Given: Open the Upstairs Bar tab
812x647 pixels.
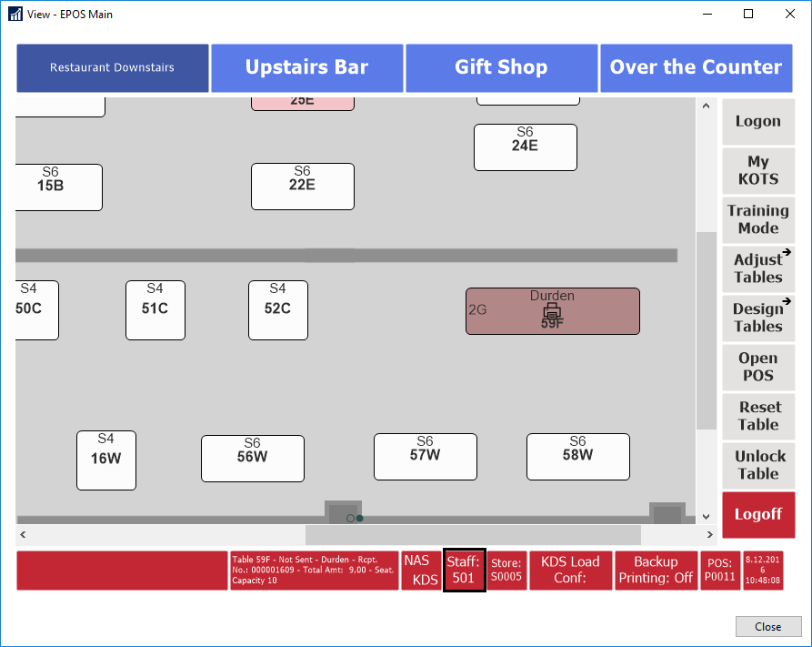Looking at the screenshot, I should pyautogui.click(x=307, y=68).
